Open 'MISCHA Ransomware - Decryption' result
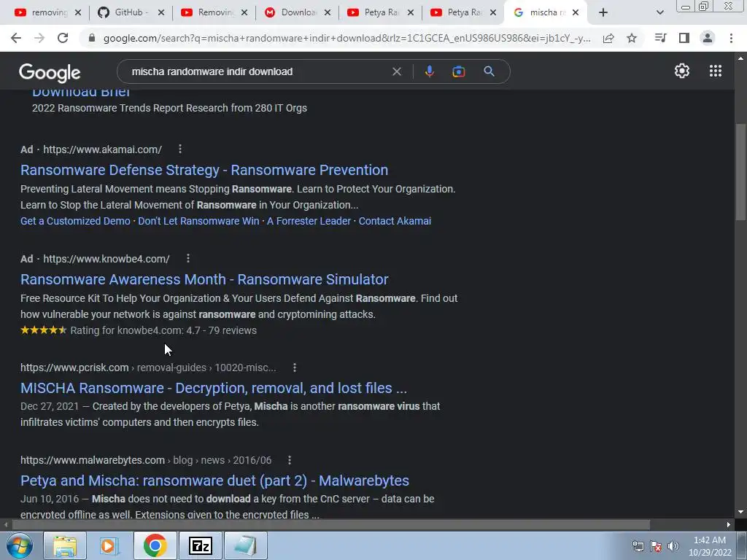Viewport: 747px width, 560px height. coord(214,388)
